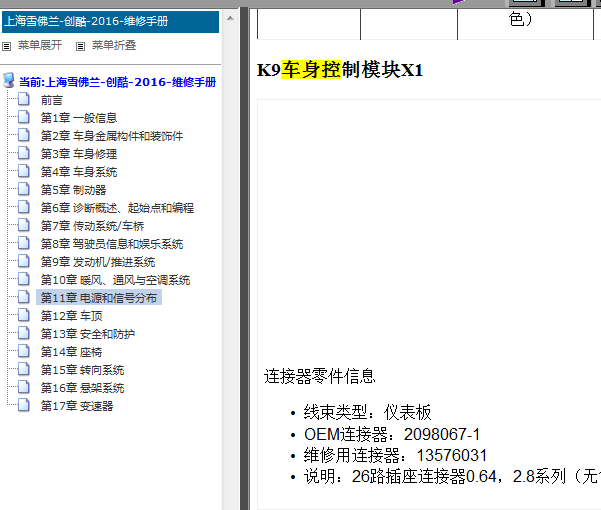Click the sidebar scrollbar up arrow
The image size is (601, 510).
point(230,18)
